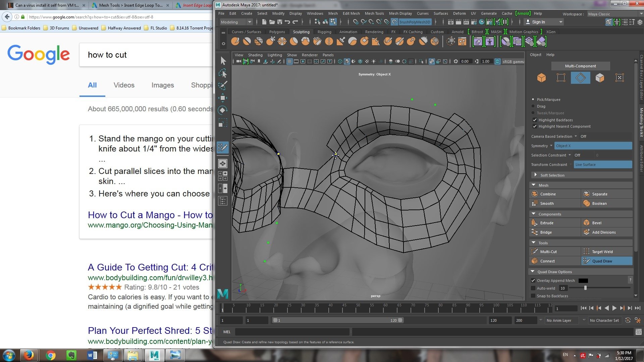Select Drag radio option
This screenshot has height=362, width=644.
[533, 106]
